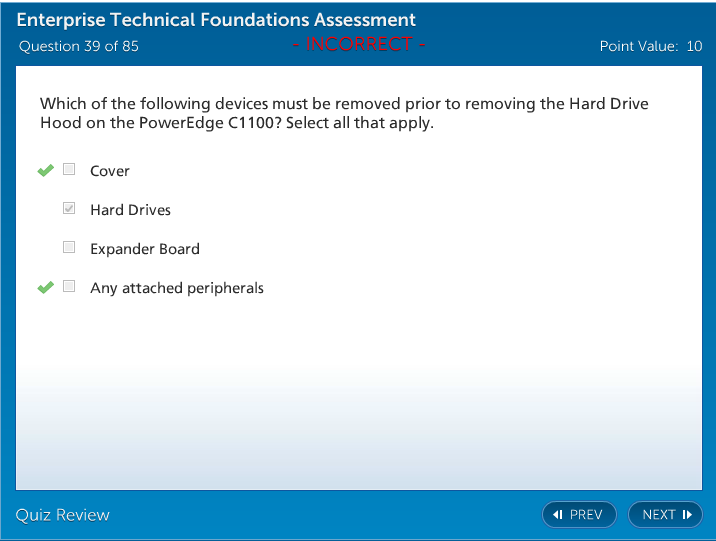Advance with the NEXT button

point(665,515)
